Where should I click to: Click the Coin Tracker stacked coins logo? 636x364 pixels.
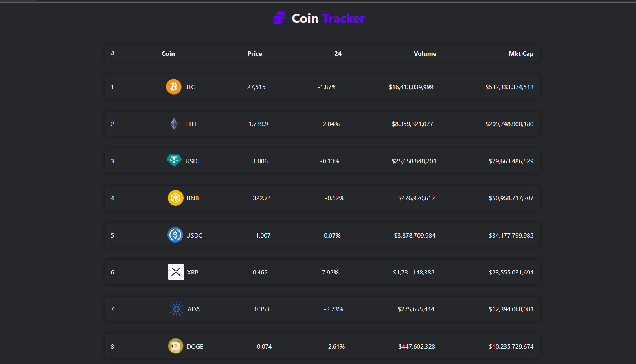279,18
